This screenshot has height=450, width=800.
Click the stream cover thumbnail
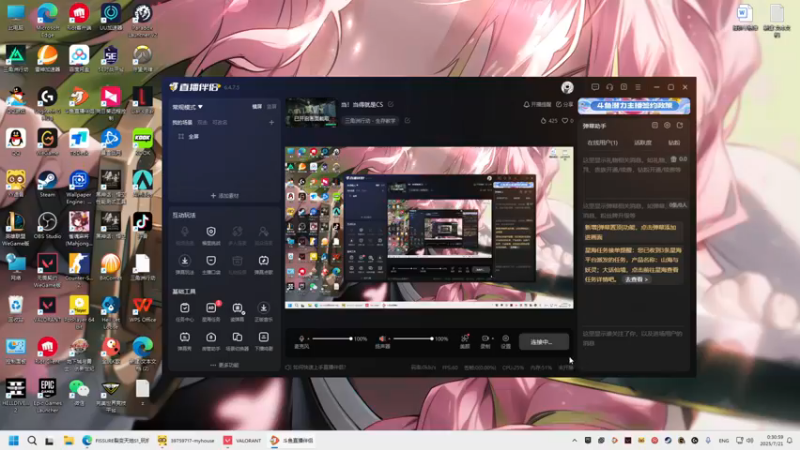click(311, 112)
